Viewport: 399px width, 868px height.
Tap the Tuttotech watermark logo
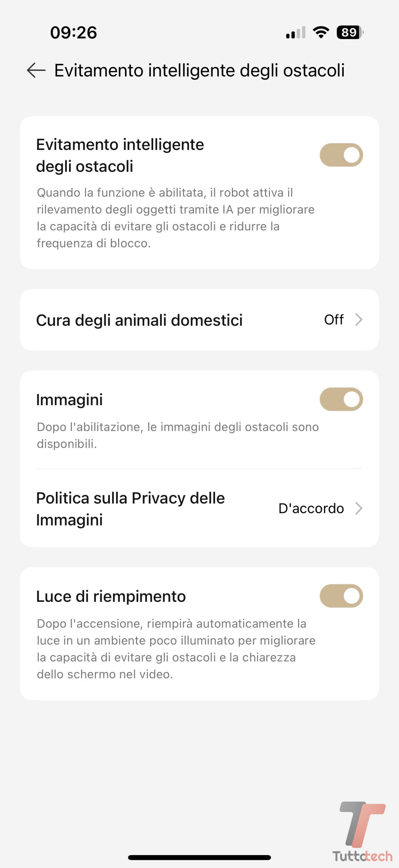pyautogui.click(x=363, y=833)
